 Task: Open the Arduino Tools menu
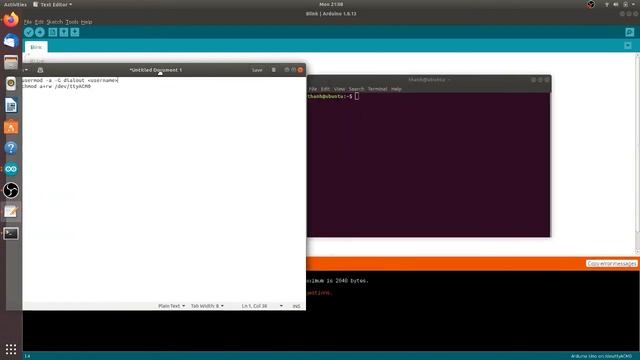pyautogui.click(x=72, y=22)
